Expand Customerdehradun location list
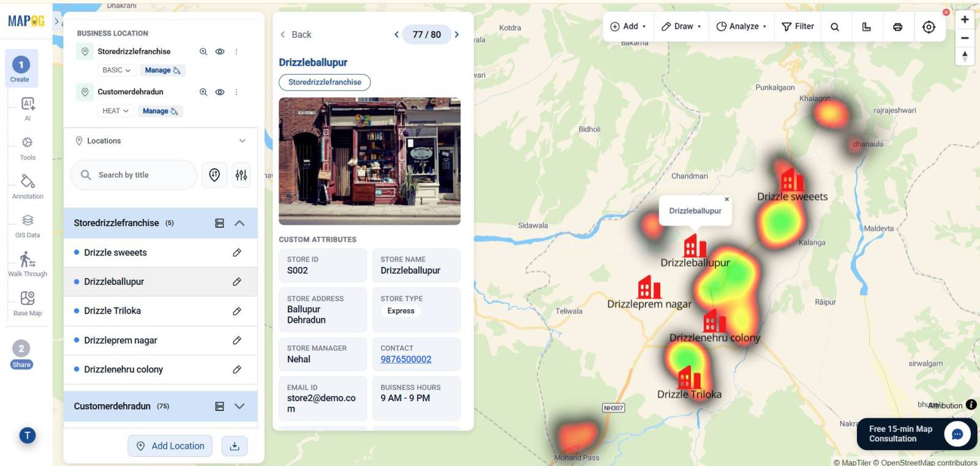 (x=239, y=406)
